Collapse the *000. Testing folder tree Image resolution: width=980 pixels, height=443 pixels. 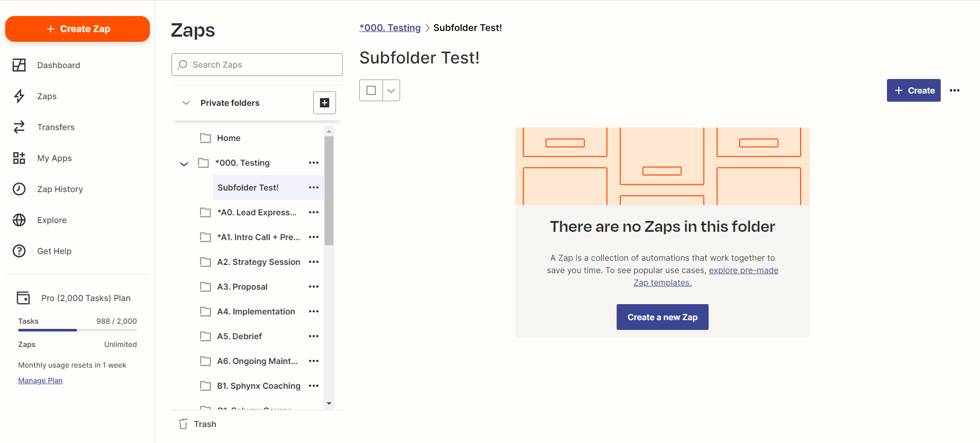pos(184,164)
